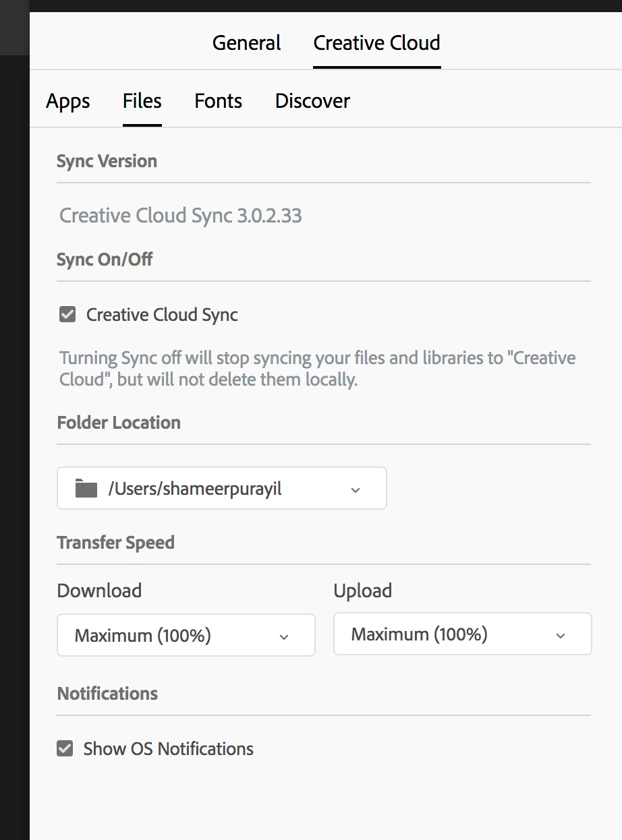Click the Sync On/Off heading
622x840 pixels.
tap(105, 260)
